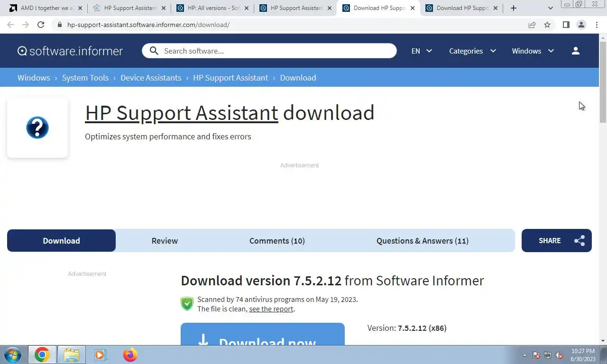Open the user account icon in site header

pyautogui.click(x=575, y=51)
